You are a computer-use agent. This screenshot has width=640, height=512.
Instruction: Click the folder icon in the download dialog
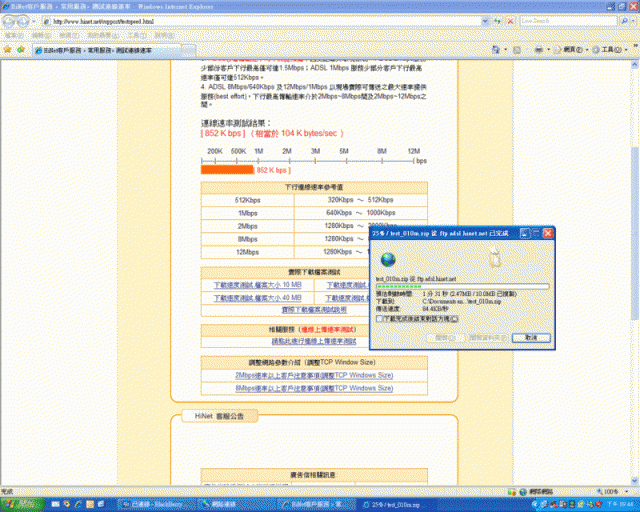tap(494, 256)
